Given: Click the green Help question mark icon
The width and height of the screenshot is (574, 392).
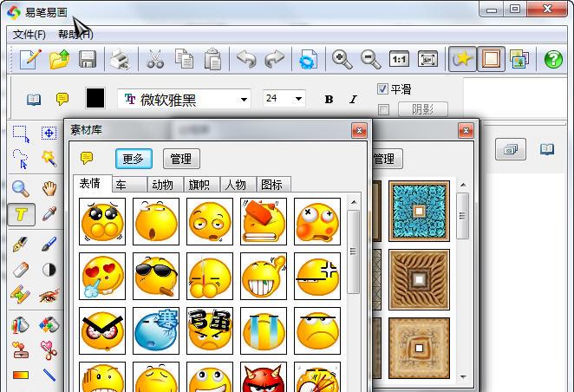Looking at the screenshot, I should [x=553, y=59].
